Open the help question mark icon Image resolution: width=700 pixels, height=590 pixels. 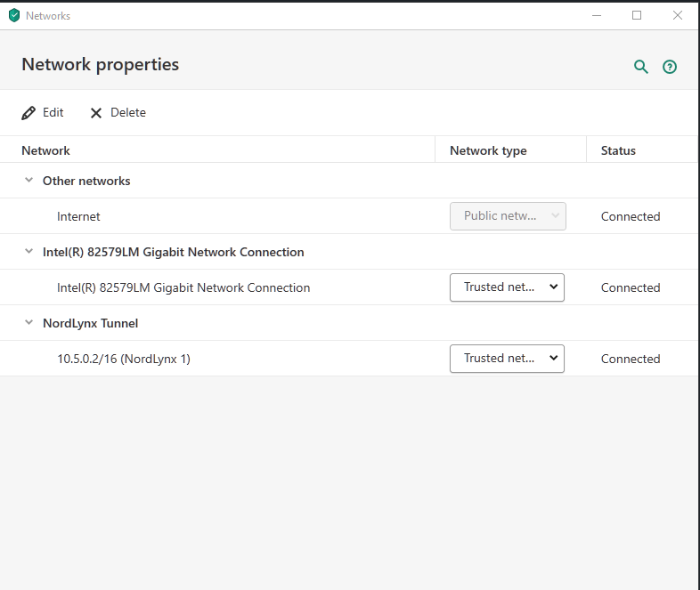pos(670,67)
